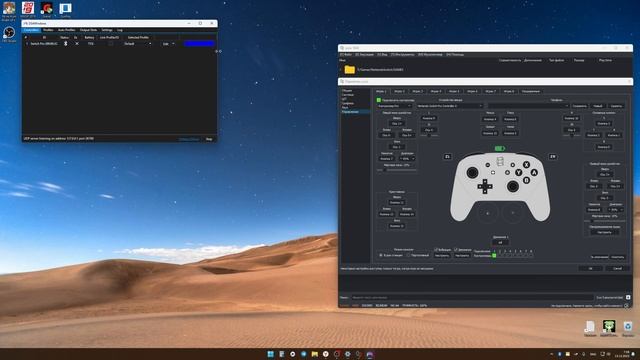
Task: Switch to the Profiles tab in DS4Windows
Action: pyautogui.click(x=48, y=30)
